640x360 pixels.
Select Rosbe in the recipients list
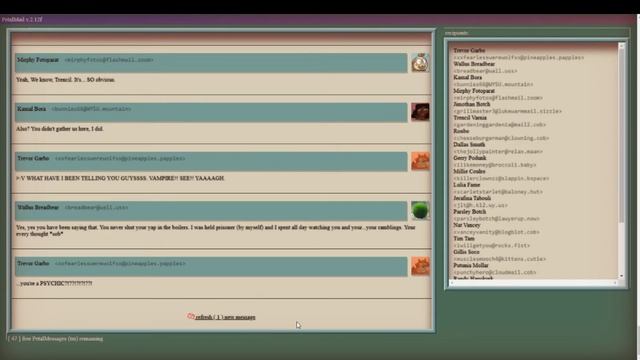[x=461, y=131]
